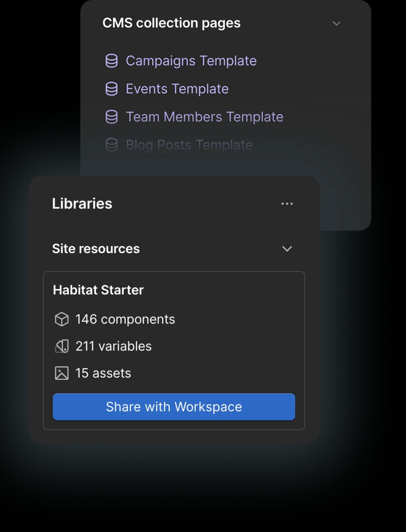
Task: Click database icon beside Campaigns Template
Action: 112,61
